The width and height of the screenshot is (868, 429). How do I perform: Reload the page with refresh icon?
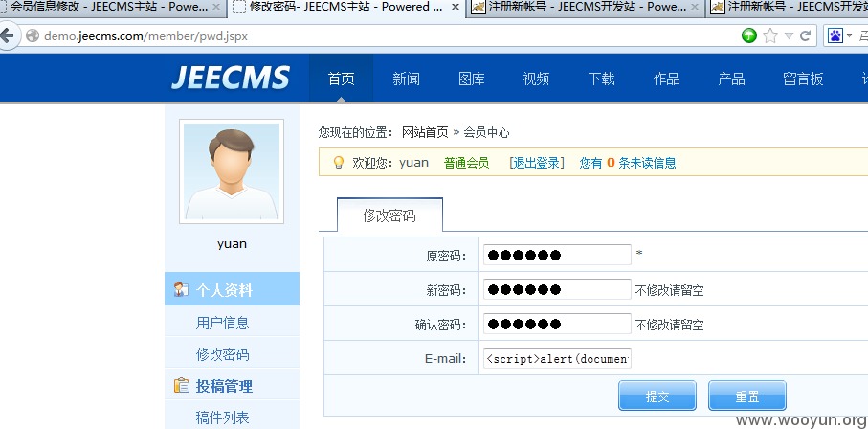point(806,36)
